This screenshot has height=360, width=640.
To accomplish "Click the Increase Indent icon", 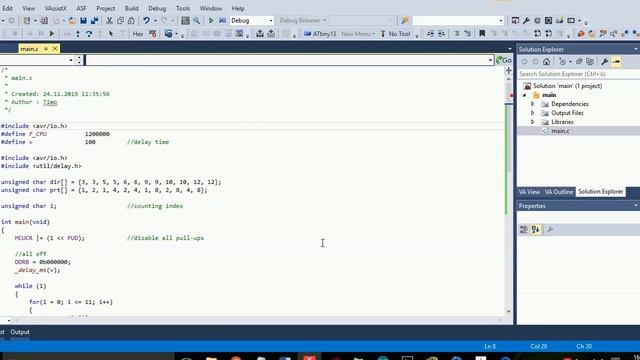I will click(441, 34).
